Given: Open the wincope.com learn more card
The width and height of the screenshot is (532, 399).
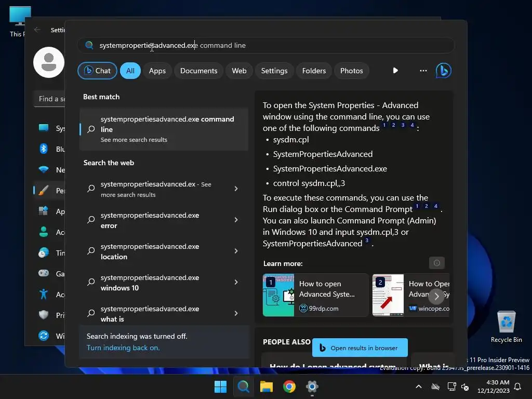Looking at the screenshot, I should click(411, 295).
